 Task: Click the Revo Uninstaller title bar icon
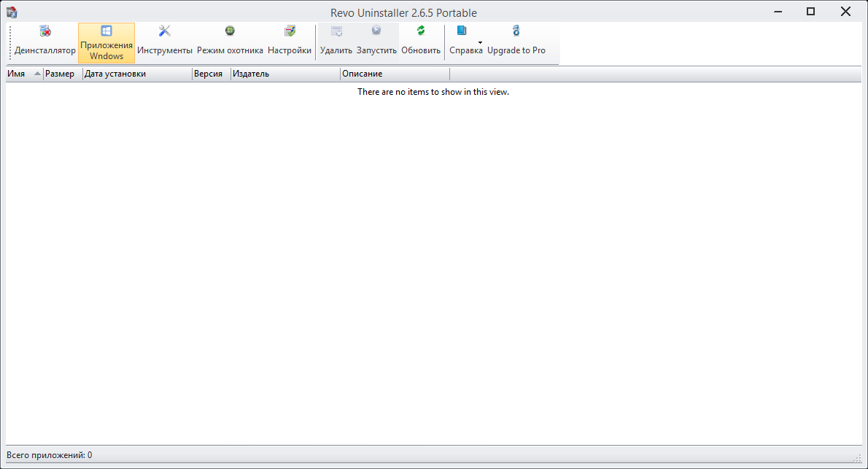[x=12, y=12]
